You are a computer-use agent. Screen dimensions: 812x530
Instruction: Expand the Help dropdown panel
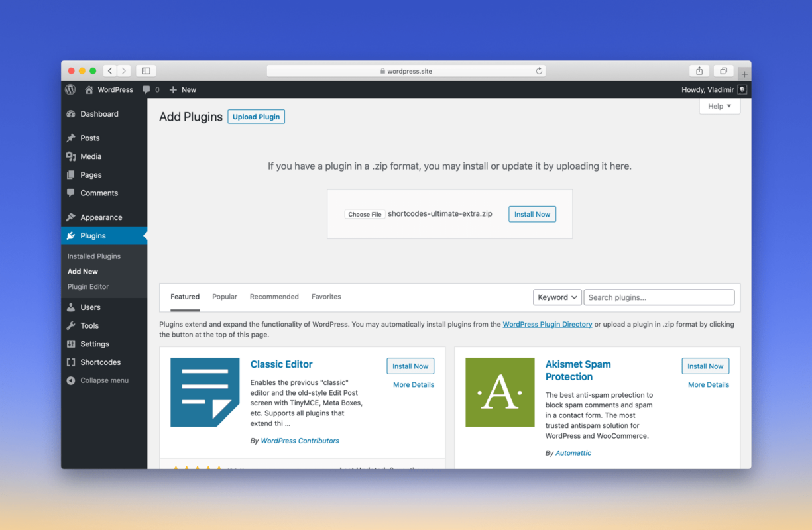click(720, 106)
